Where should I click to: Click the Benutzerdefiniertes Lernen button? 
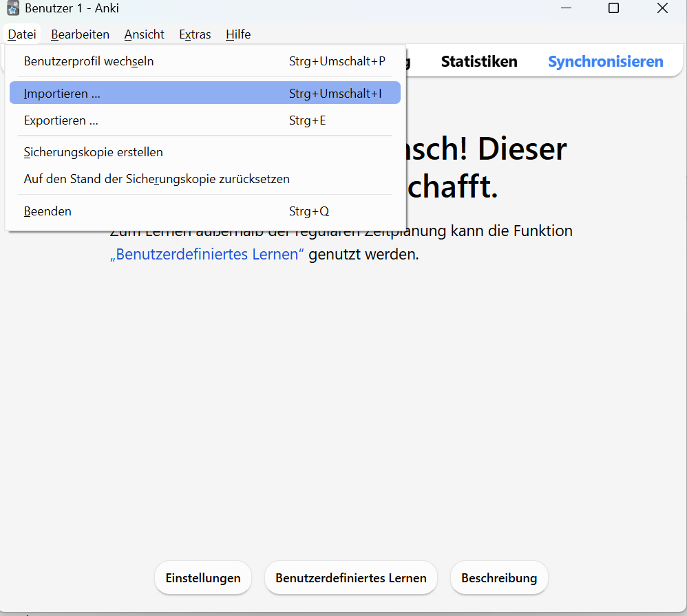click(351, 578)
